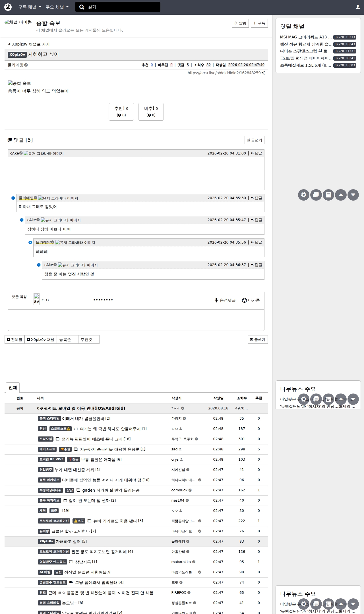The width and height of the screenshot is (364, 614).
Task: Copy post link via share icon
Action: point(263,73)
